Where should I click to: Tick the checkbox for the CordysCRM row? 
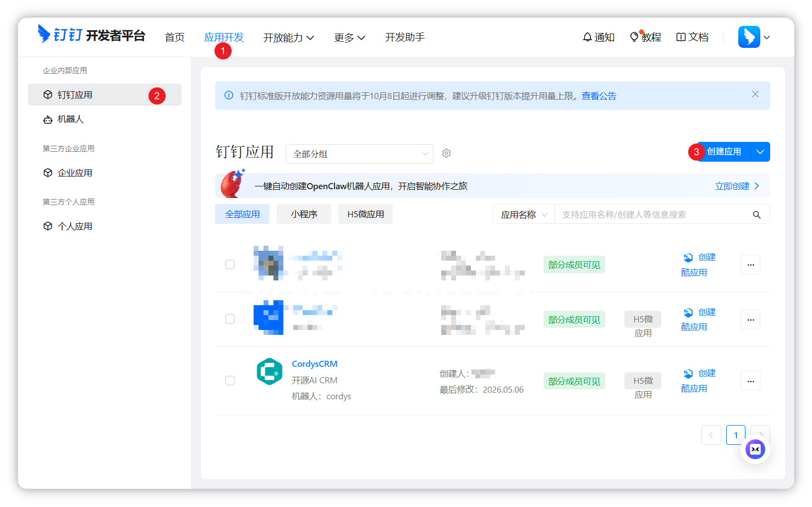coord(230,381)
